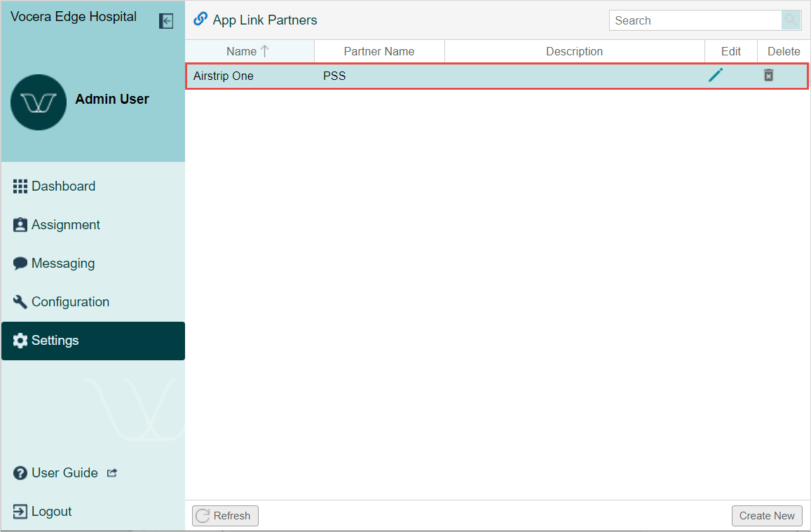811x532 pixels.
Task: Click the App Link Partners chain icon
Action: tap(200, 19)
